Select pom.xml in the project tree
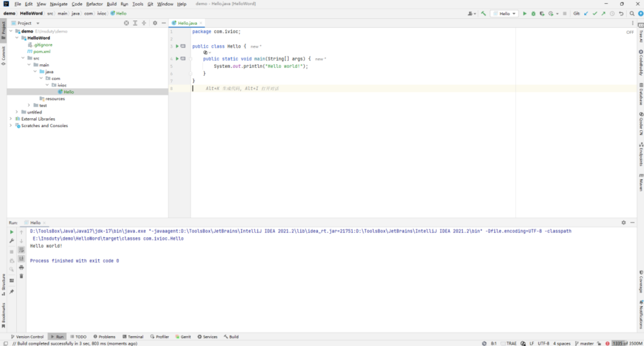This screenshot has height=346, width=644. coord(39,51)
